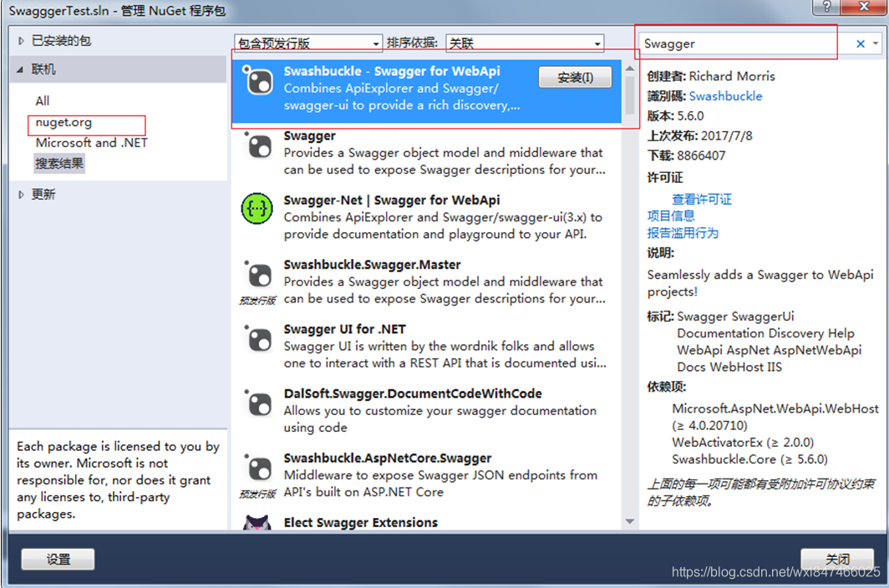Open the 查看许可证 license link
Viewport: 889px width, 588px height.
pyautogui.click(x=701, y=199)
